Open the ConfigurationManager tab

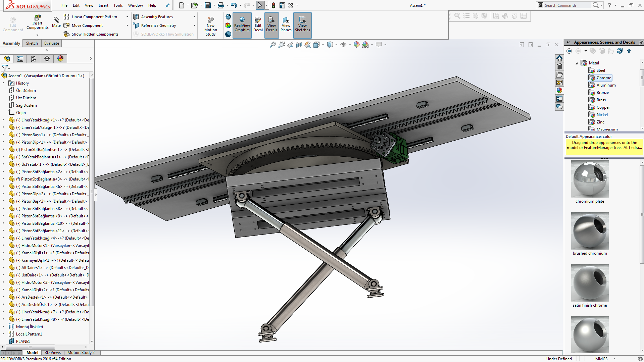click(34, 59)
